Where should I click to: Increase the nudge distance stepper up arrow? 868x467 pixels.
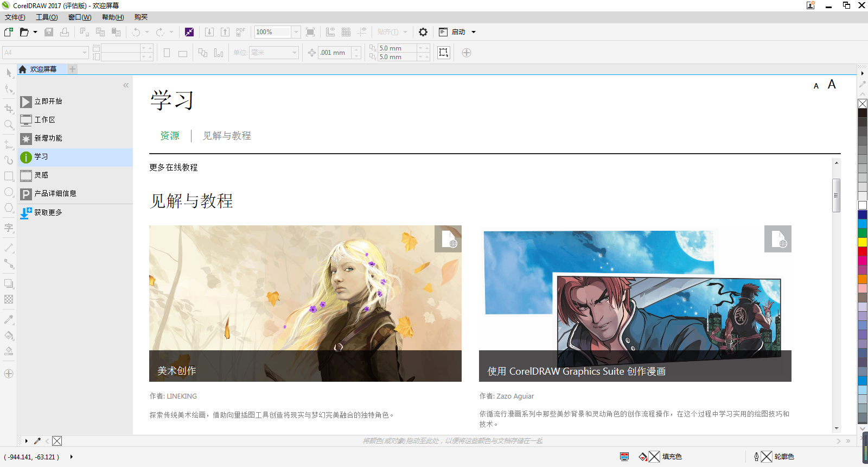coord(356,50)
